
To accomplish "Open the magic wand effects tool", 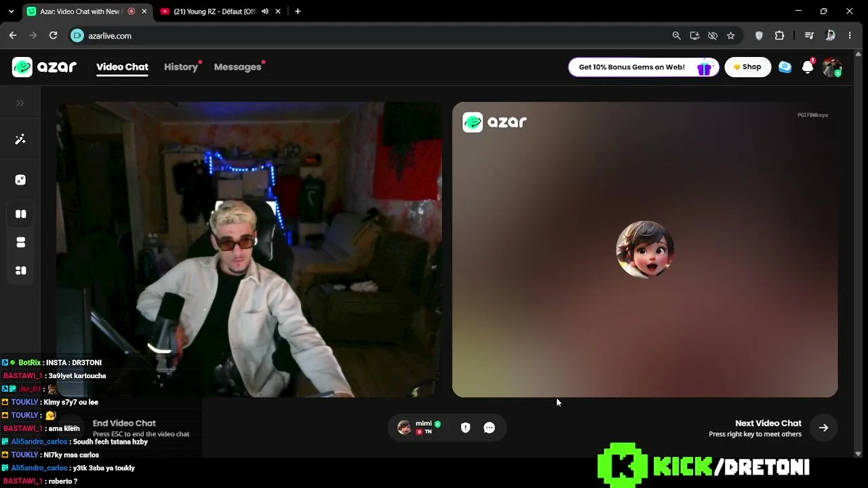I will pos(20,139).
